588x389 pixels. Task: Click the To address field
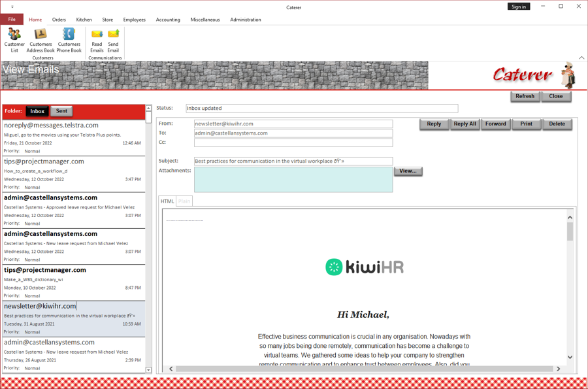[293, 133]
